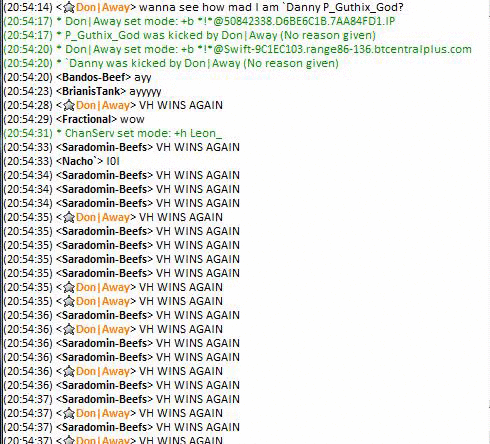The height and width of the screenshot is (444, 490).
Task: Click the ban mask '*!*@50842338.D6BE6C1B.7AA84FD1.IP'
Action: [297, 21]
